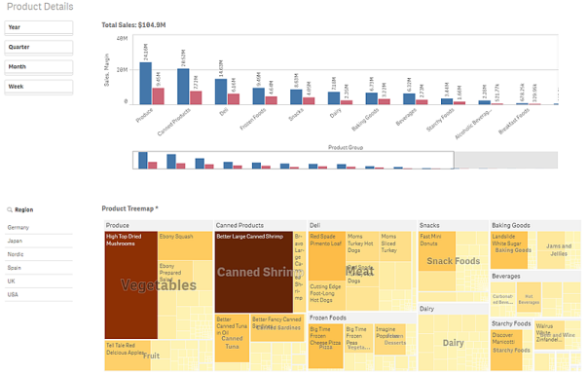
Task: Open the Quarter filter pane
Action: point(39,48)
